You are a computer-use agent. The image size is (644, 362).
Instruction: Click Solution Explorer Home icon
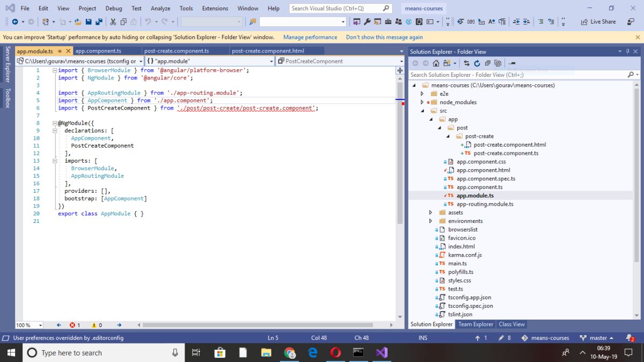(436, 63)
